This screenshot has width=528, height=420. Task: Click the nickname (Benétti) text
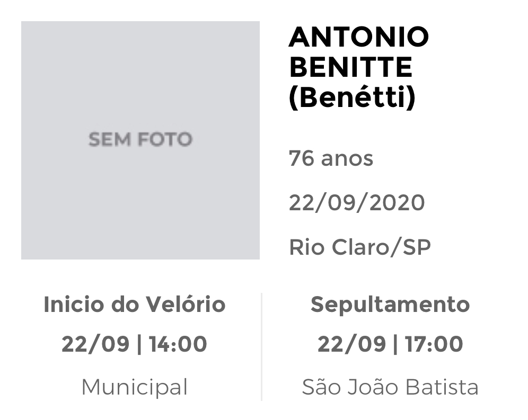pyautogui.click(x=352, y=98)
